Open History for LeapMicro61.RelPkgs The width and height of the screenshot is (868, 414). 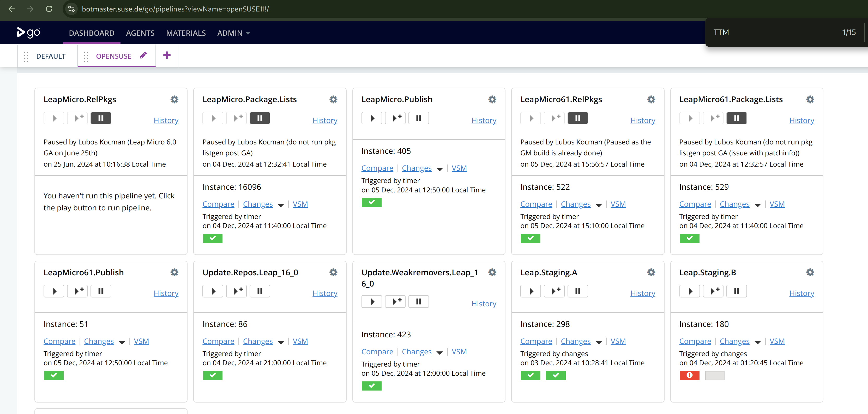[x=643, y=120]
